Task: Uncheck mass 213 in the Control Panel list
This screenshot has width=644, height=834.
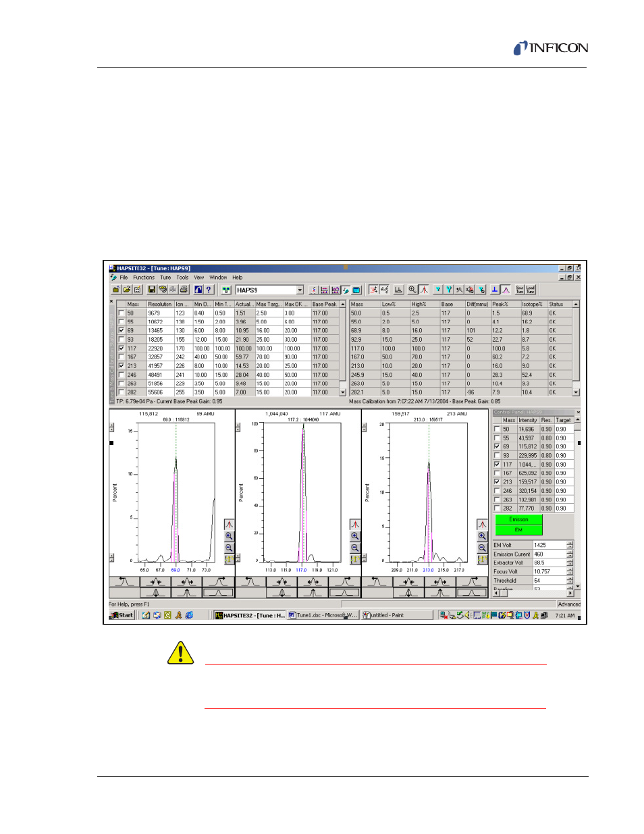Action: coord(498,482)
